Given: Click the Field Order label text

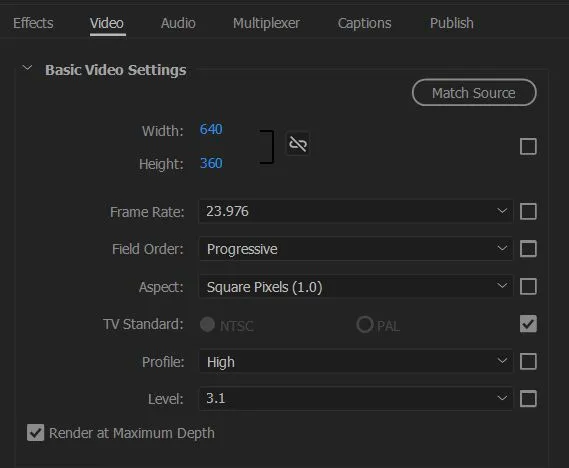Looking at the screenshot, I should (148, 249).
